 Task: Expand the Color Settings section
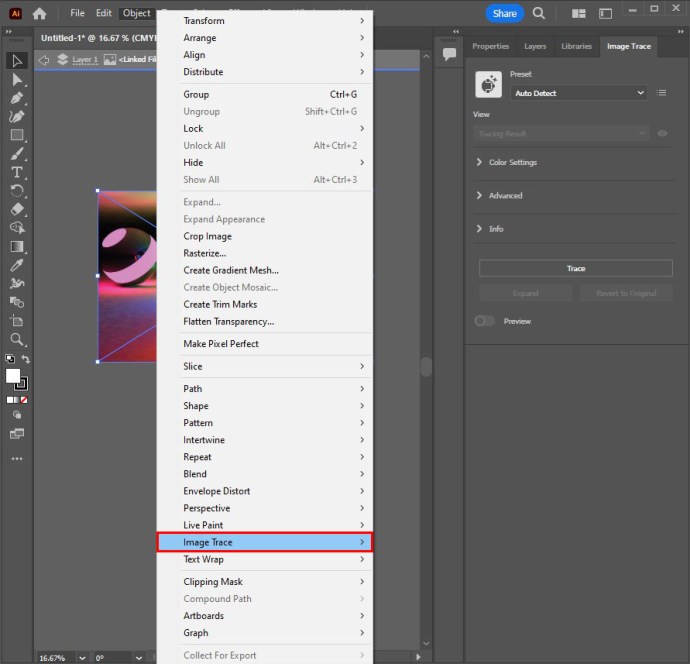[512, 162]
